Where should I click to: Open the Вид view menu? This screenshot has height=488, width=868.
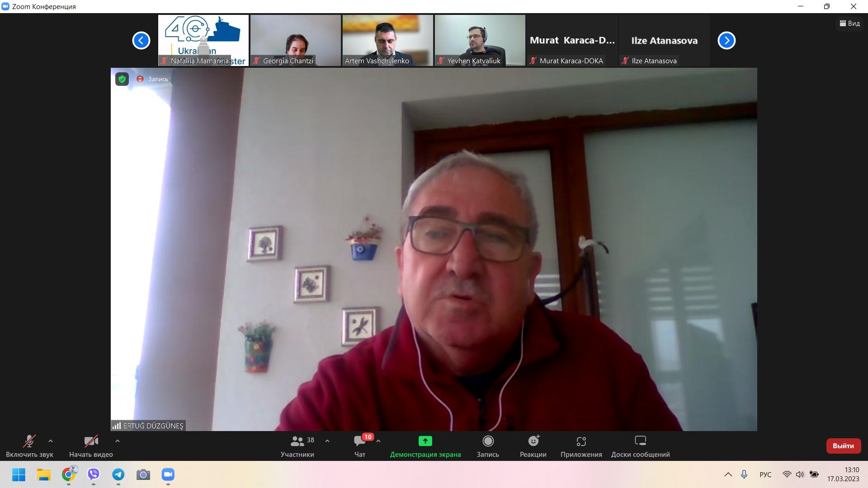click(850, 23)
